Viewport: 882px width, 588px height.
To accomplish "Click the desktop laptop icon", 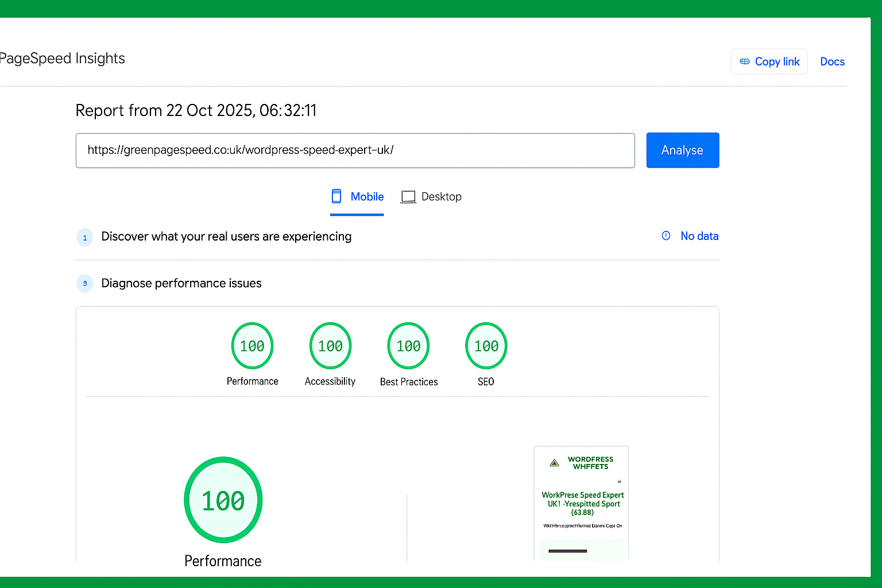I will coord(408,197).
